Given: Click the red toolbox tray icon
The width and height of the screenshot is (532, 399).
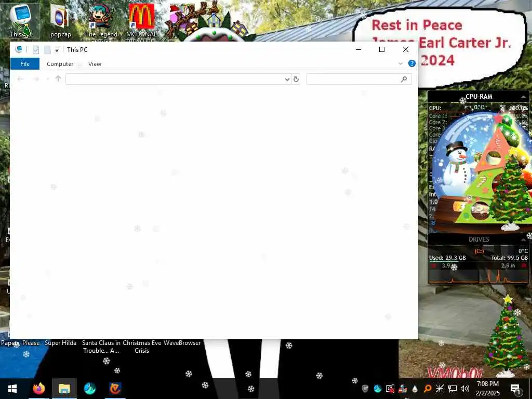Looking at the screenshot, I should click(x=403, y=389).
